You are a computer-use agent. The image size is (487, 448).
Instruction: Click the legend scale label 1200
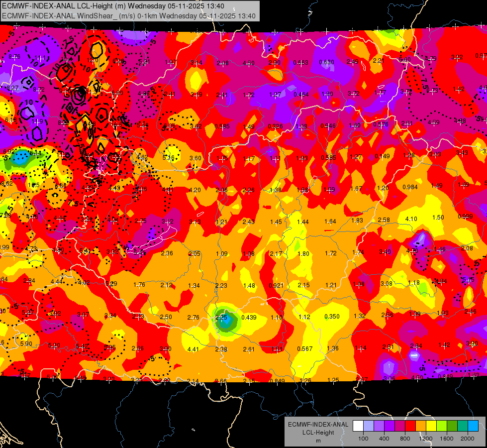click(426, 439)
